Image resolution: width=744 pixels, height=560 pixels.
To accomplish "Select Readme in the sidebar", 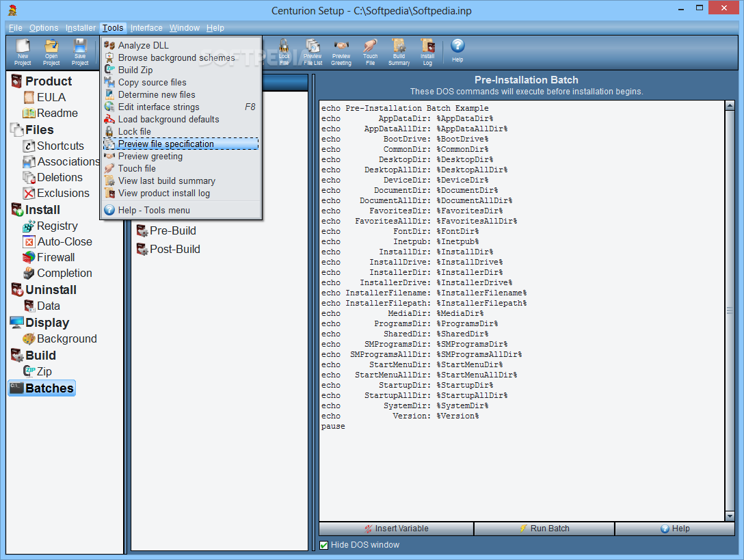I will pos(51,113).
